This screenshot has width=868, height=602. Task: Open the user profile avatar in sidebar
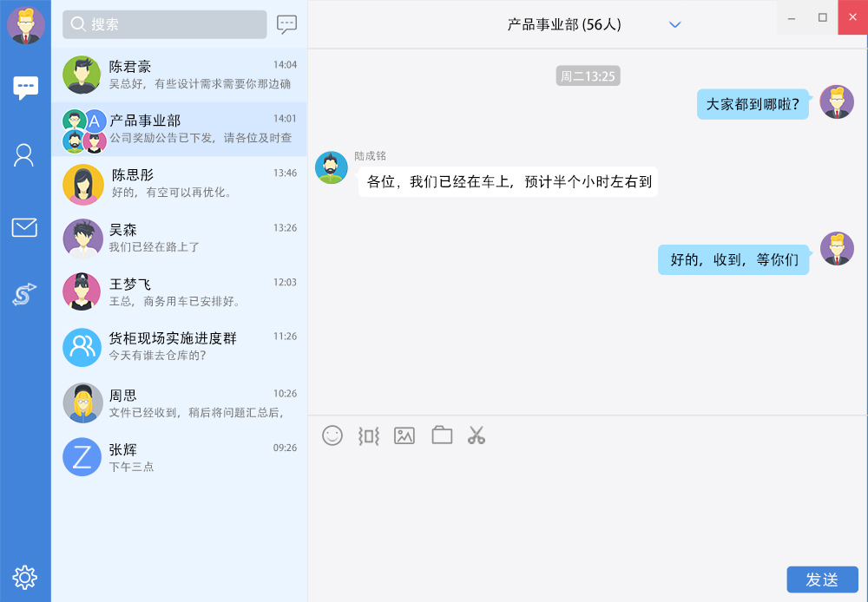(25, 25)
